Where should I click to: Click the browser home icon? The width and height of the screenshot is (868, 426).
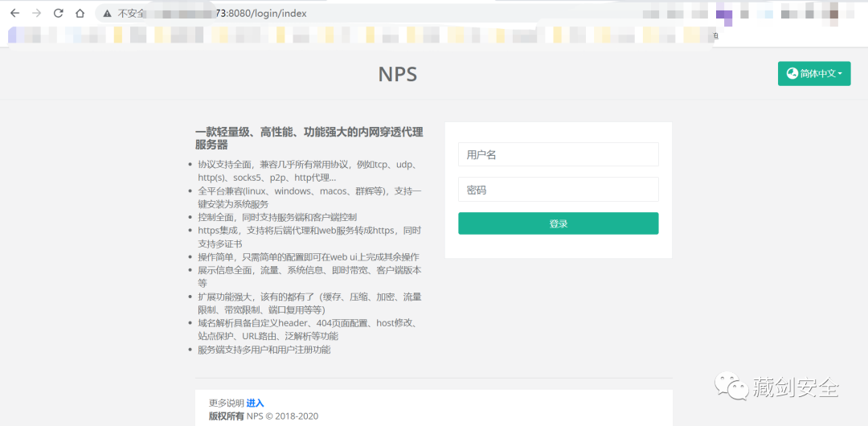click(80, 14)
